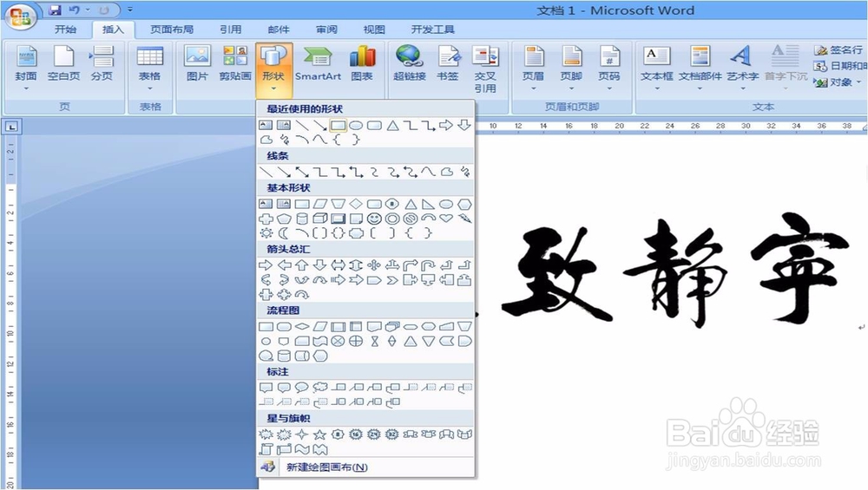Choose the sun basic shape
The image size is (868, 490).
266,232
